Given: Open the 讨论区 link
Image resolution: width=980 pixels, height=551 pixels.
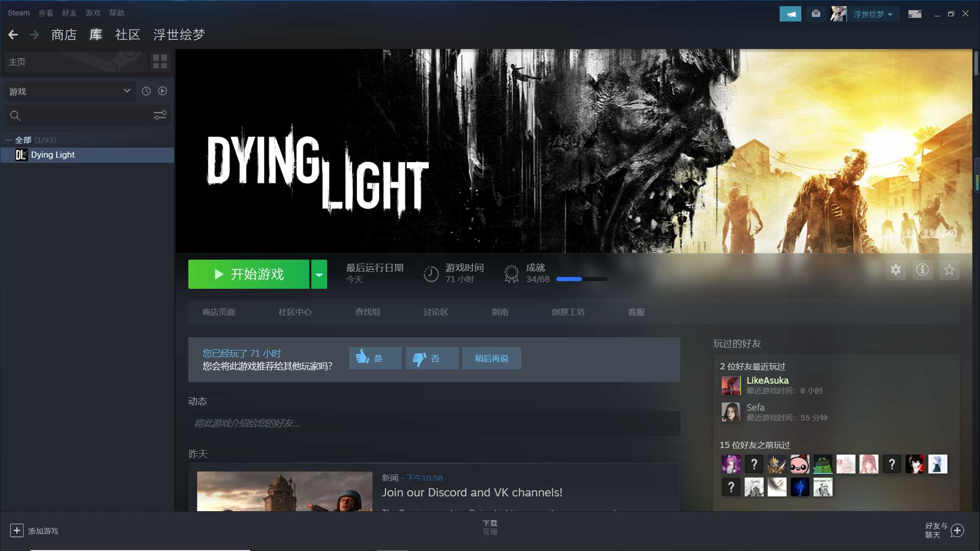Looking at the screenshot, I should pyautogui.click(x=435, y=312).
